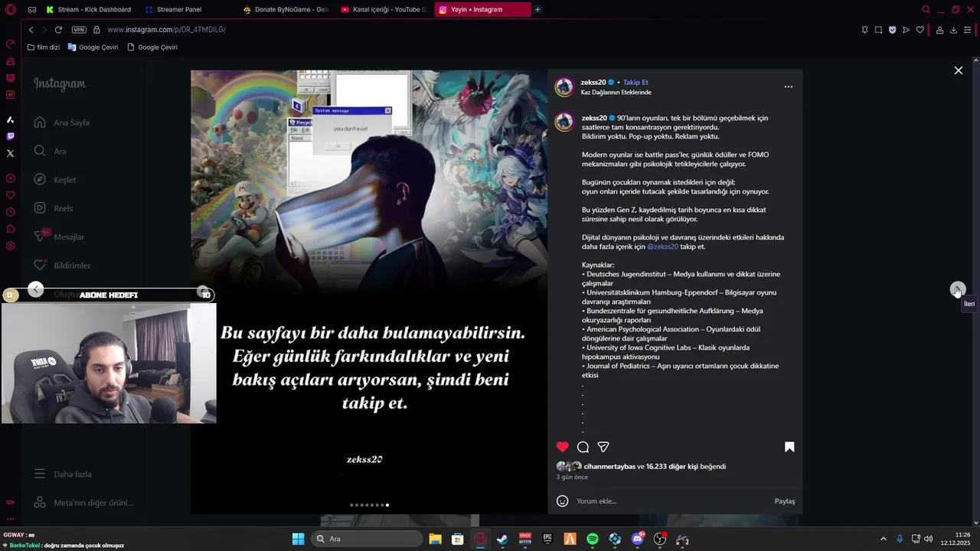Click the padlock site info icon
Screen dimensions: 980x551
point(96,30)
